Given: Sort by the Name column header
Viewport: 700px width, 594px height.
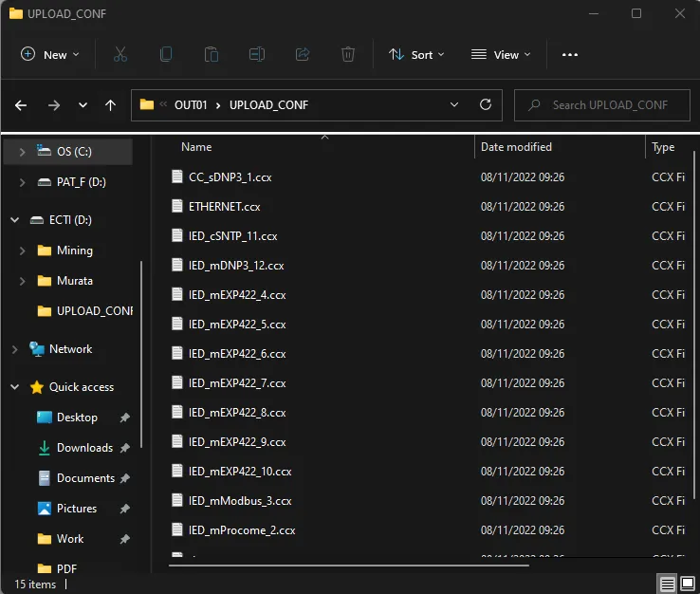Looking at the screenshot, I should click(x=196, y=147).
